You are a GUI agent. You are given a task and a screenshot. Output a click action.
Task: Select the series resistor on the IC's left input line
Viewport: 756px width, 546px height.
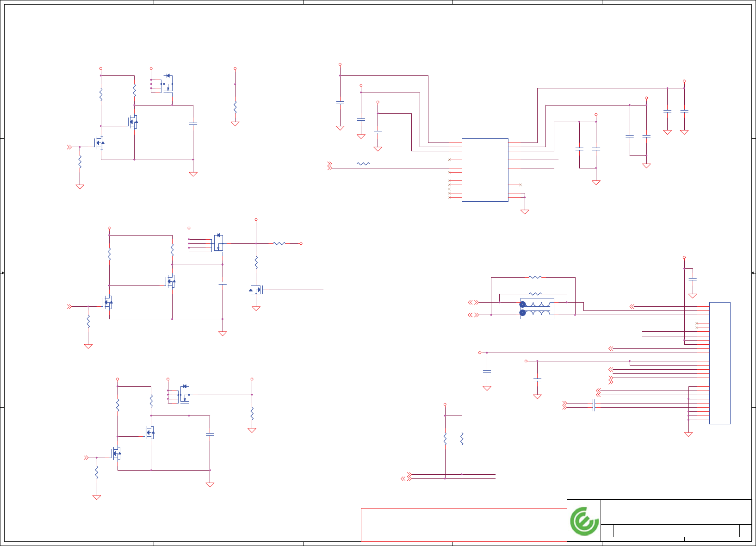point(363,164)
